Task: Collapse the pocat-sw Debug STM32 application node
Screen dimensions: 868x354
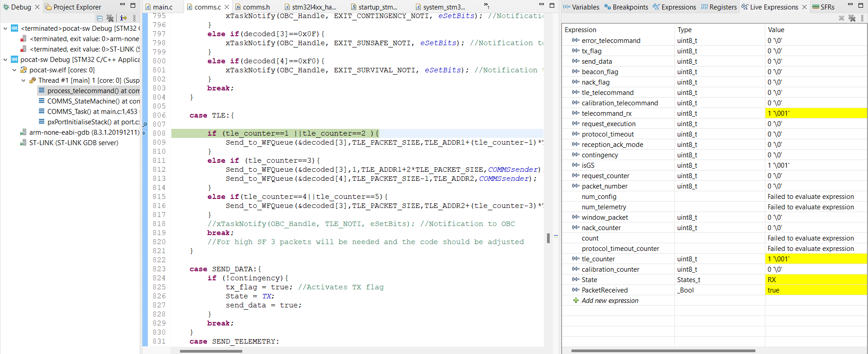Action: (5, 59)
